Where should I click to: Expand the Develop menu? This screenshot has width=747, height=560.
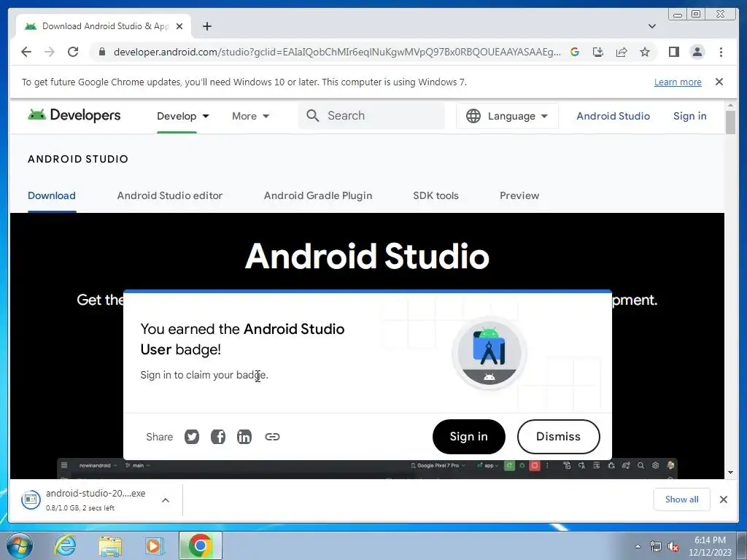(183, 116)
